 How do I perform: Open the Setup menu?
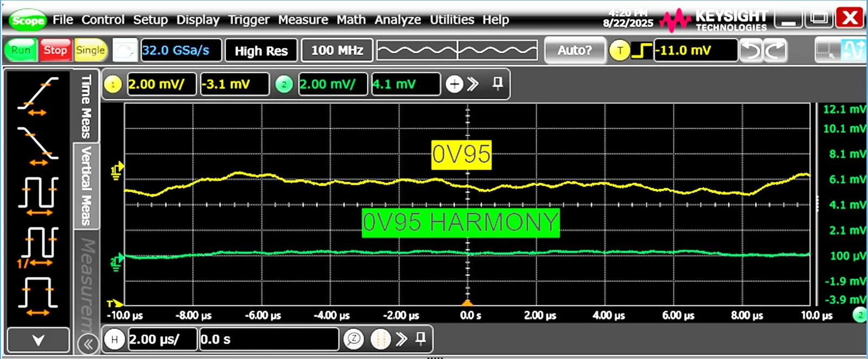click(x=150, y=20)
